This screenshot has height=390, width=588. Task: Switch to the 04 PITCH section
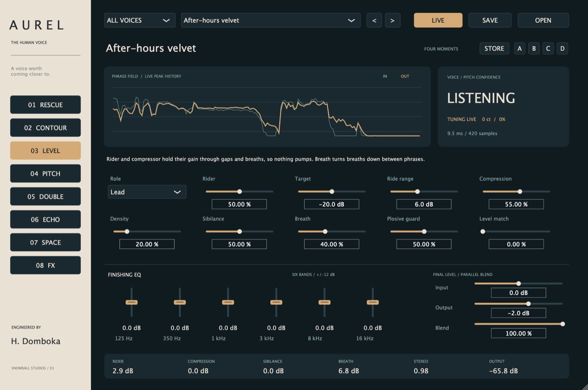tap(46, 174)
